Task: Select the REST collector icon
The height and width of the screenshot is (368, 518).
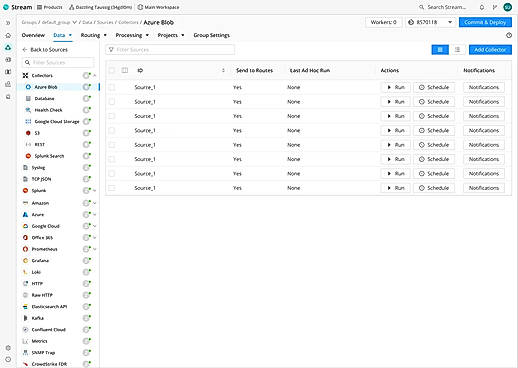Action: pyautogui.click(x=28, y=145)
